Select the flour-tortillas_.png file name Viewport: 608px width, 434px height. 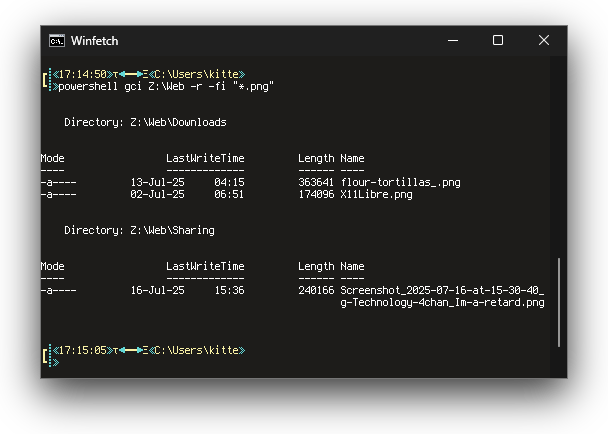click(401, 182)
